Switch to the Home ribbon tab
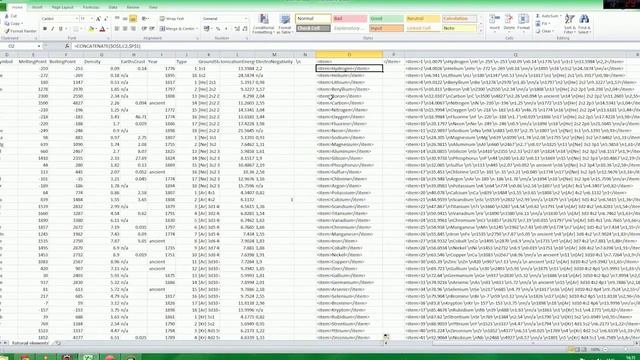The height and width of the screenshot is (360, 640). pos(17,7)
